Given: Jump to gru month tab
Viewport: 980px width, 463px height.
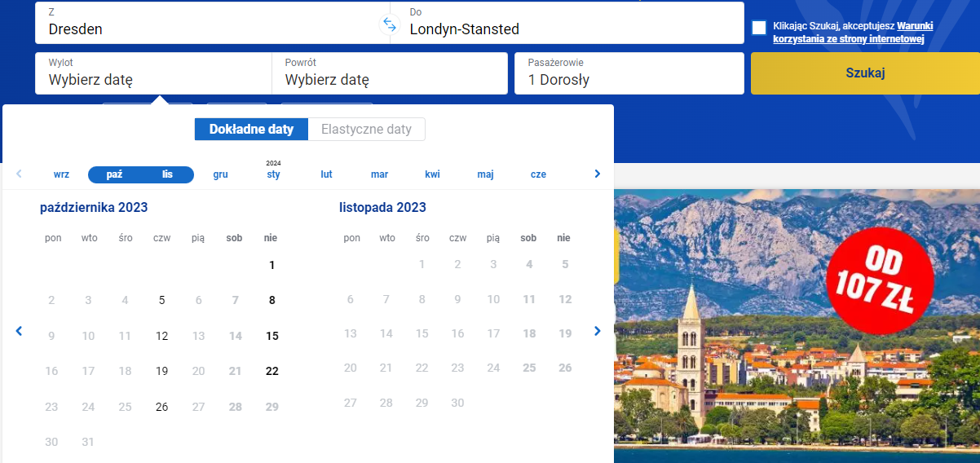Looking at the screenshot, I should pos(220,174).
